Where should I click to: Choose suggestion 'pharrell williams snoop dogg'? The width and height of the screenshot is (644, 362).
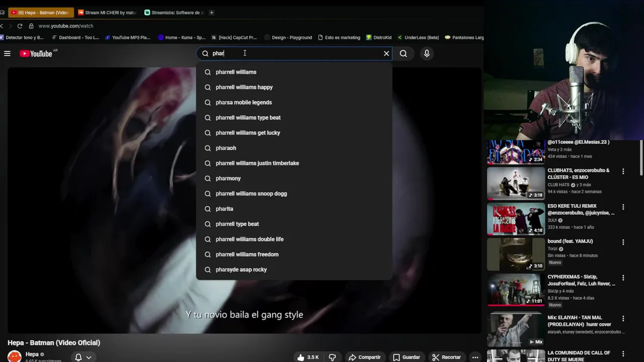[294, 194]
